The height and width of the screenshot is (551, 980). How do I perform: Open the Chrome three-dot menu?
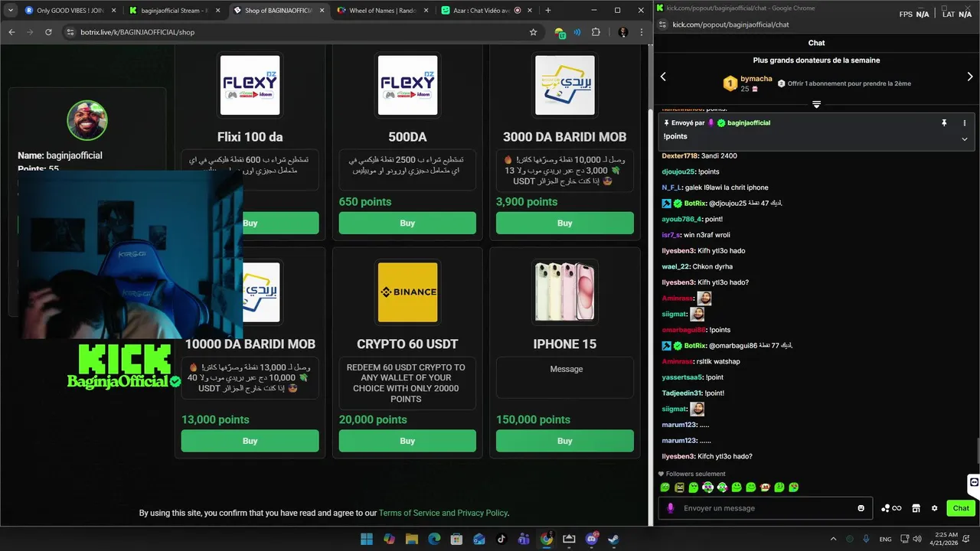click(642, 32)
